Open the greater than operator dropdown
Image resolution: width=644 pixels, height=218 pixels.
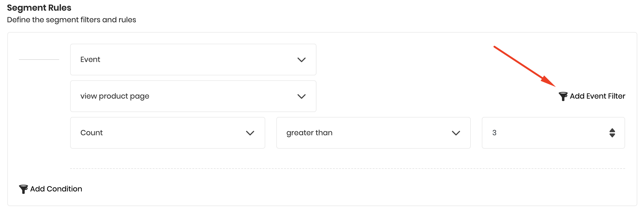[x=373, y=133]
